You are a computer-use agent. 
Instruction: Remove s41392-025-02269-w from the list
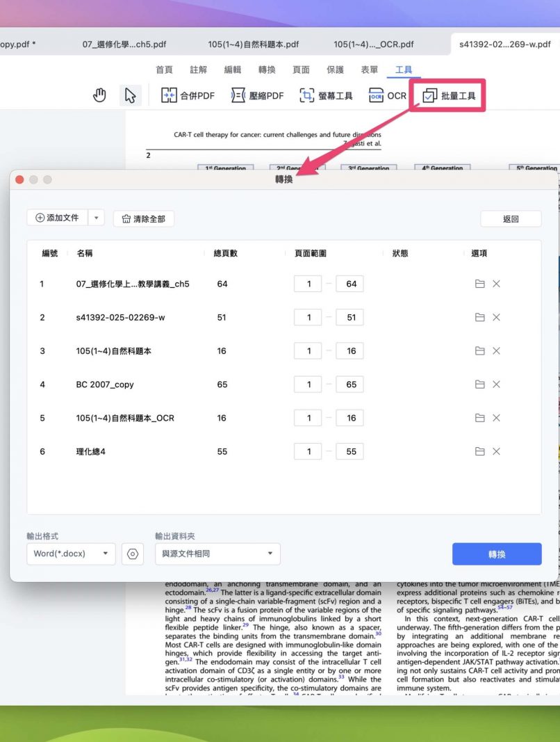(x=496, y=317)
